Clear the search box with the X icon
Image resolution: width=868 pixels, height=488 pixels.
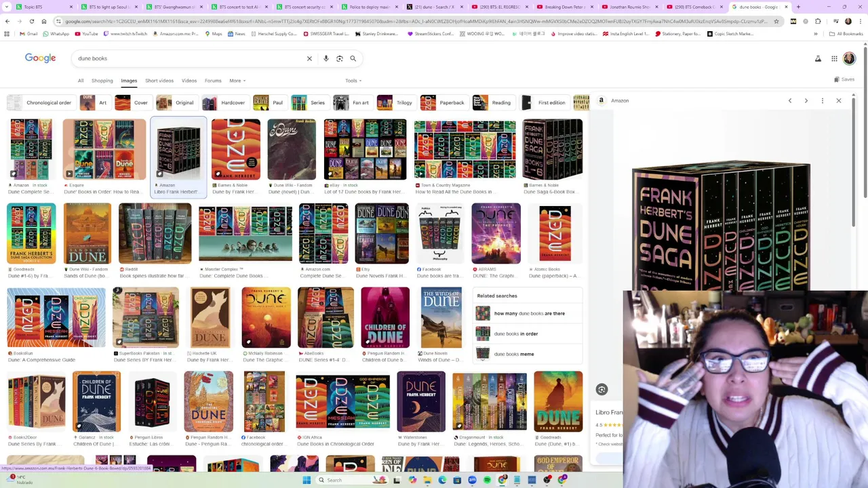[309, 58]
